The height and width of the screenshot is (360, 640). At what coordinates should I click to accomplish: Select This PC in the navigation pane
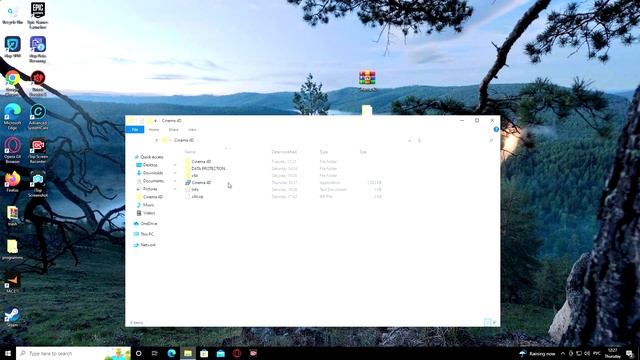tap(147, 234)
